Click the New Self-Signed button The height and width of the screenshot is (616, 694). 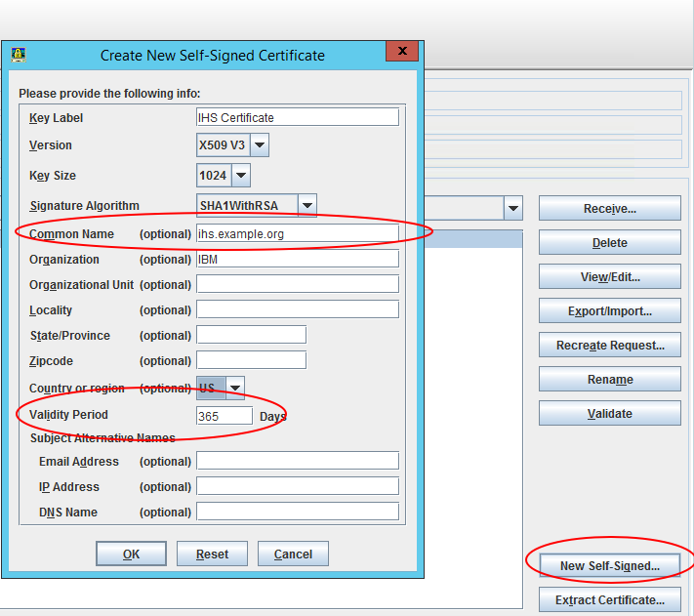(609, 566)
